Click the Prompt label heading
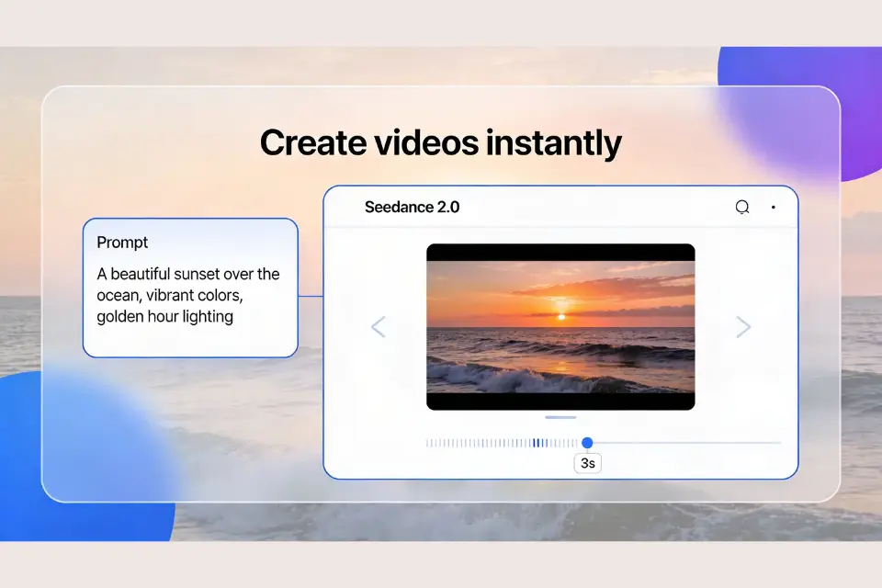This screenshot has height=588, width=882. (120, 243)
